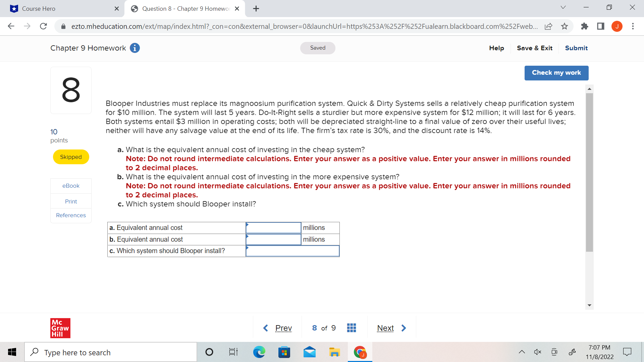This screenshot has width=644, height=362.
Task: Open the answer dropdown for part c
Action: pyautogui.click(x=292, y=251)
